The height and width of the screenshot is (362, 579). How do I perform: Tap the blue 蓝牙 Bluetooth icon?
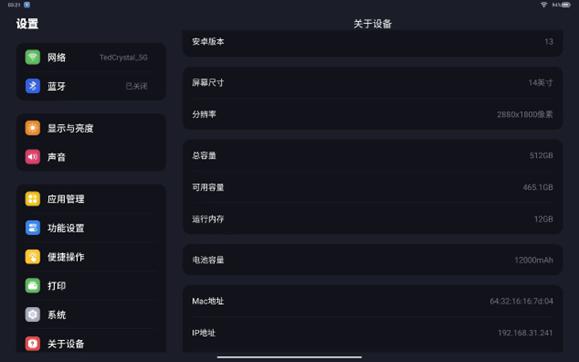point(32,86)
